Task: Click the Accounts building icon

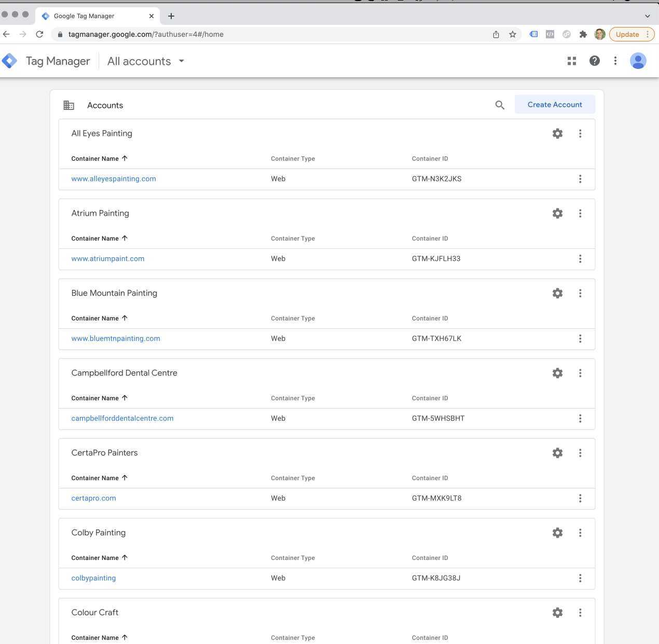Action: pyautogui.click(x=68, y=105)
